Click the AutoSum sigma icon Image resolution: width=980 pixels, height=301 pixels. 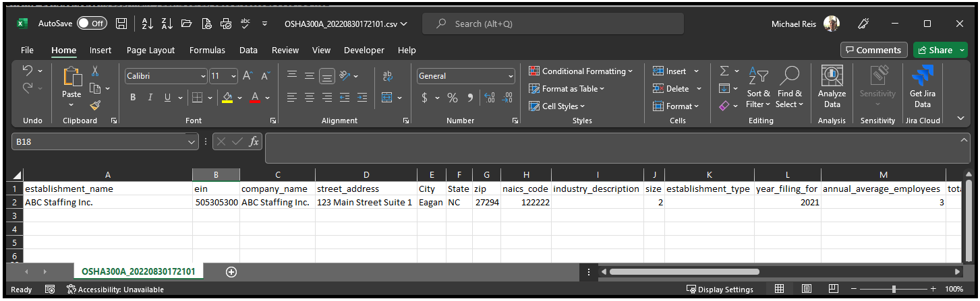pos(724,71)
